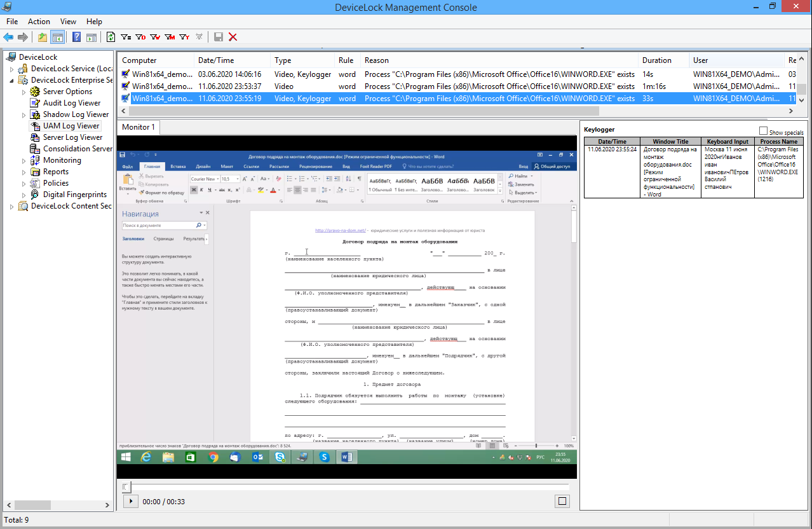Toggle the action pane toolbar icon

tap(91, 37)
